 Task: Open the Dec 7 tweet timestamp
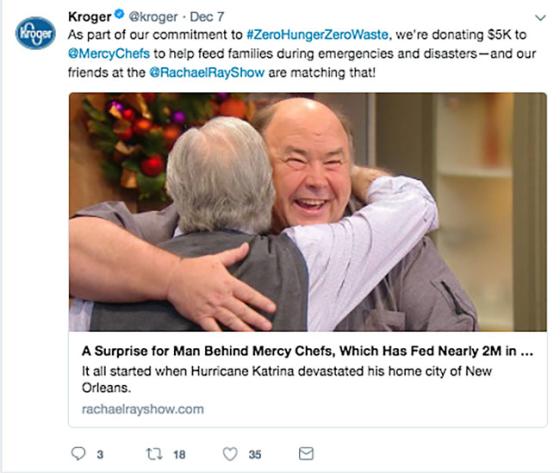tap(207, 17)
